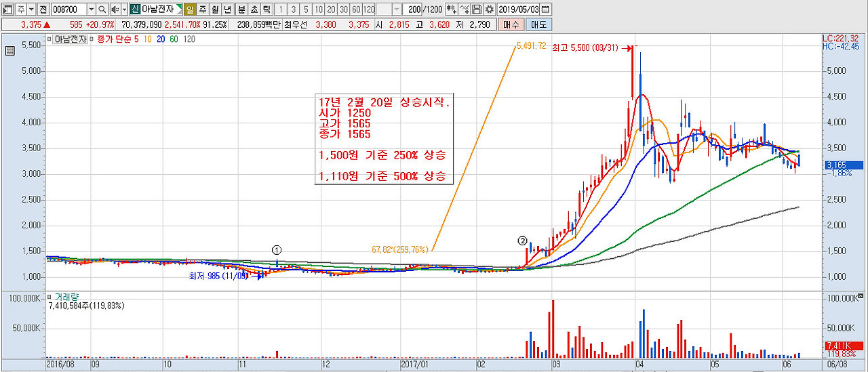Click the 종가 단순 moving average label
The width and height of the screenshot is (868, 372).
114,39
